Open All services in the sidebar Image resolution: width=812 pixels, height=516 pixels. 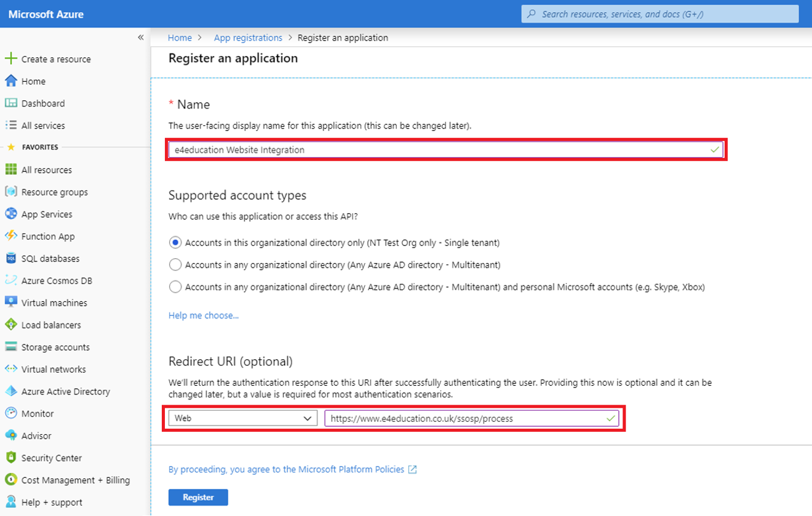click(x=42, y=125)
